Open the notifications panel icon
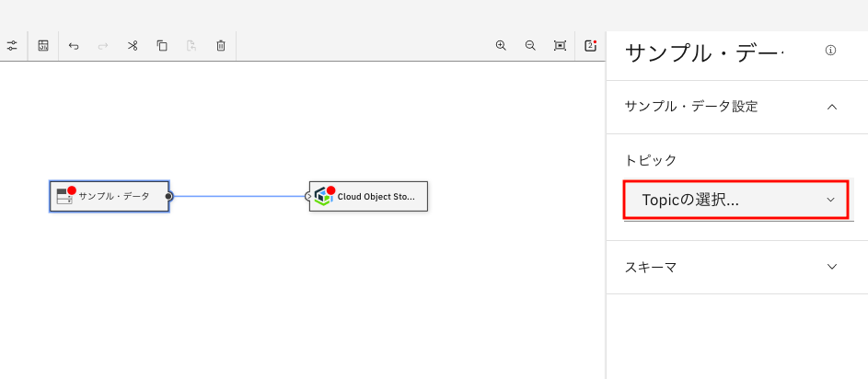Screen dimensions: 868x379 591,45
